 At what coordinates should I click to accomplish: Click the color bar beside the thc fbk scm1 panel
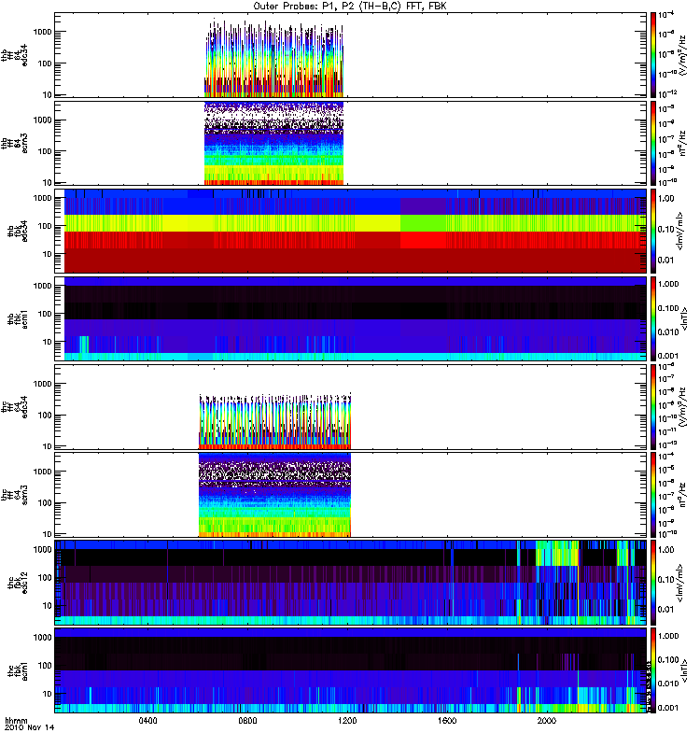pyautogui.click(x=653, y=670)
